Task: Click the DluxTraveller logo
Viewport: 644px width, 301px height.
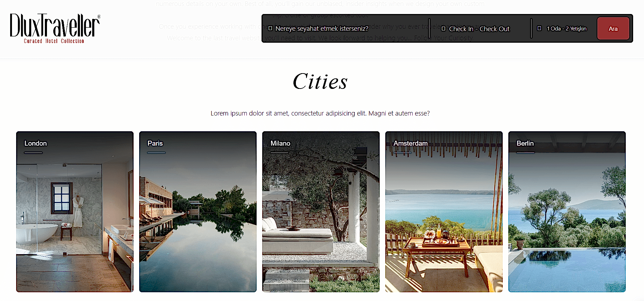Action: pyautogui.click(x=55, y=28)
